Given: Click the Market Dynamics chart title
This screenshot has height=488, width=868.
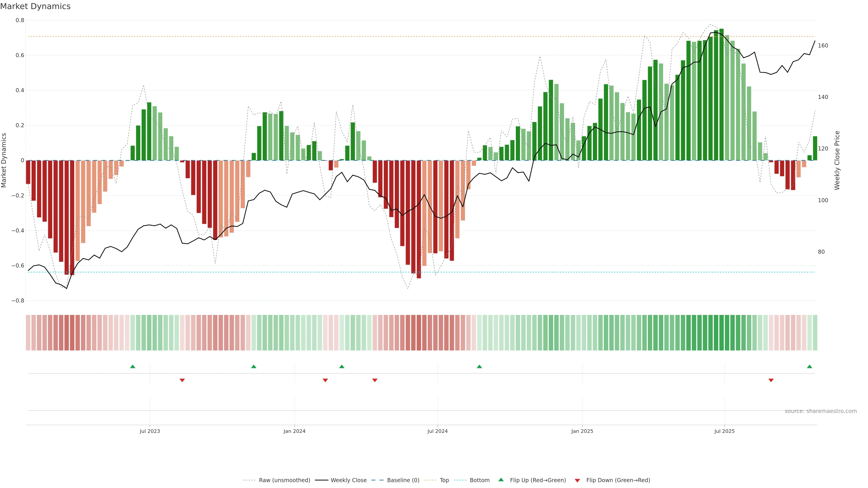Looking at the screenshot, I should click(35, 6).
